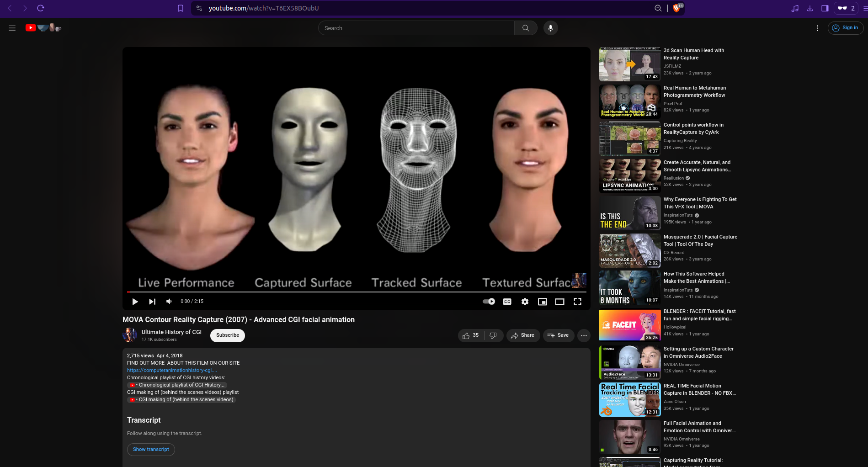The width and height of the screenshot is (868, 467).
Task: Bookmark this page in the address bar
Action: pos(181,8)
